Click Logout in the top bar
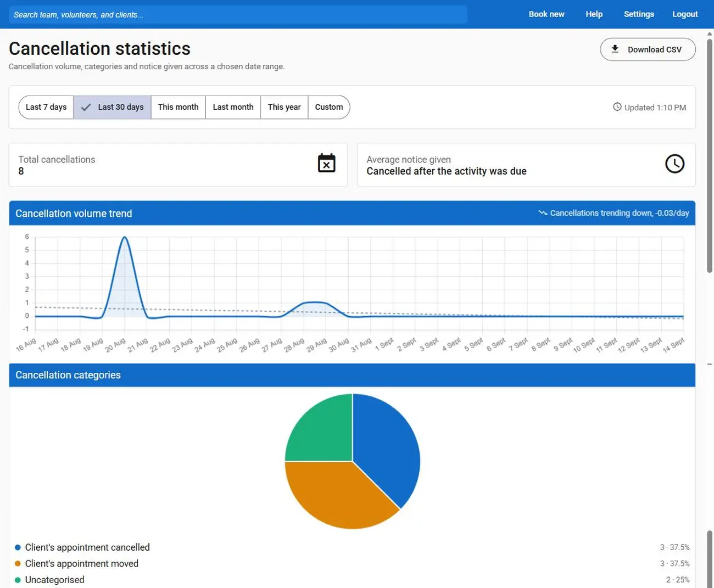Viewport: 714px width, 588px height. click(685, 14)
